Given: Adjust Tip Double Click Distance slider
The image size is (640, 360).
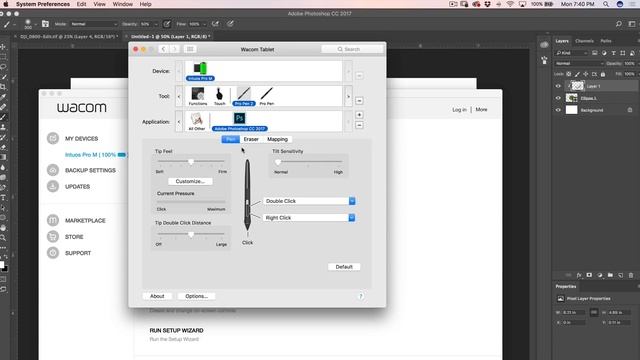Looking at the screenshot, I should click(191, 234).
